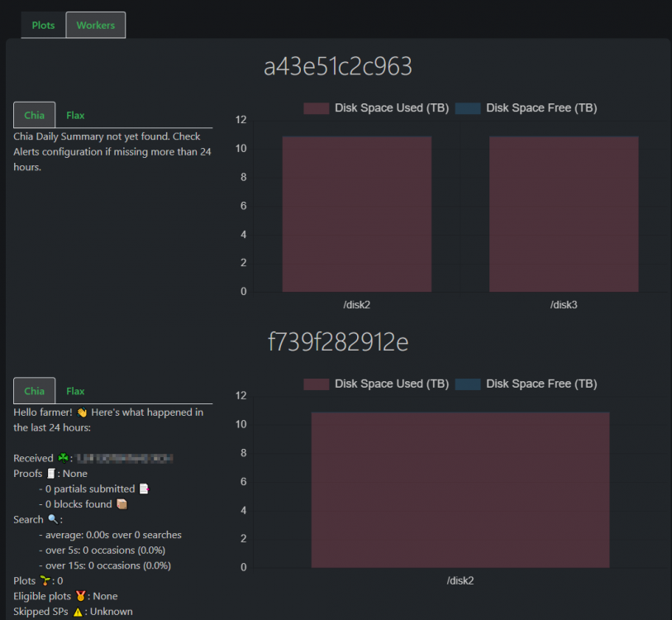Open Flax tab for worker a43e51c2c963
This screenshot has height=620, width=672.
[75, 116]
